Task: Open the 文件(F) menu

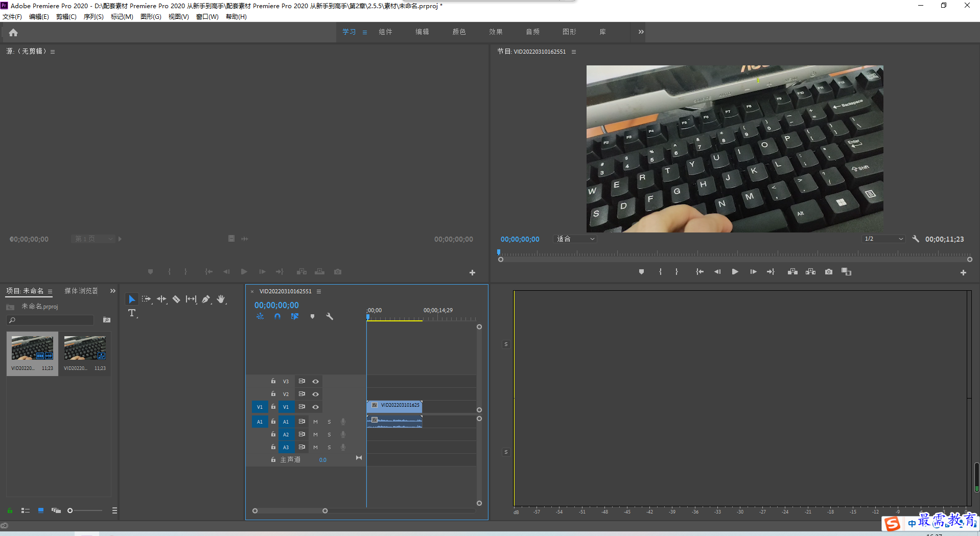Action: point(12,17)
